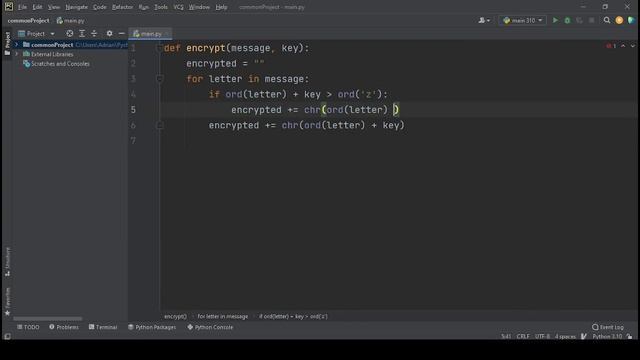
Task: Open the Python Packages tool window
Action: pos(152,327)
